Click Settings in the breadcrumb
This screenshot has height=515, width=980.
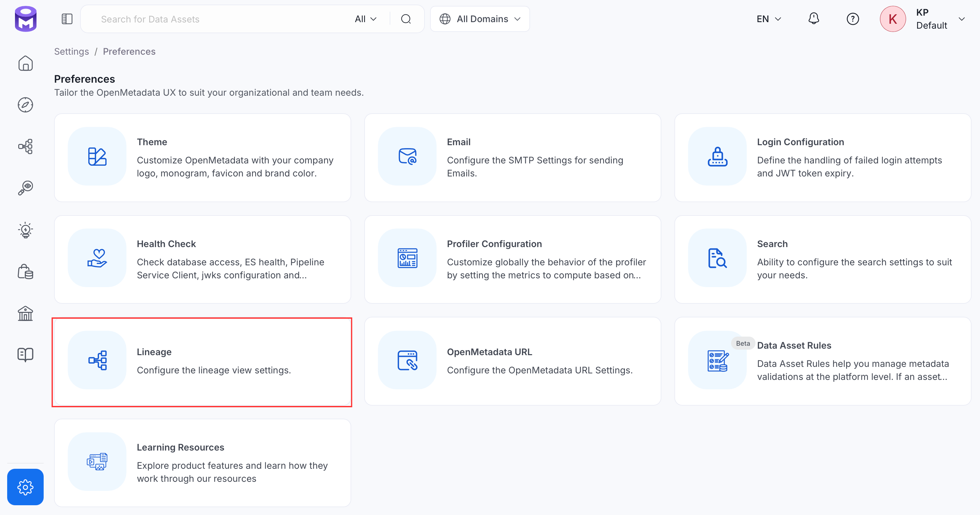(x=72, y=51)
